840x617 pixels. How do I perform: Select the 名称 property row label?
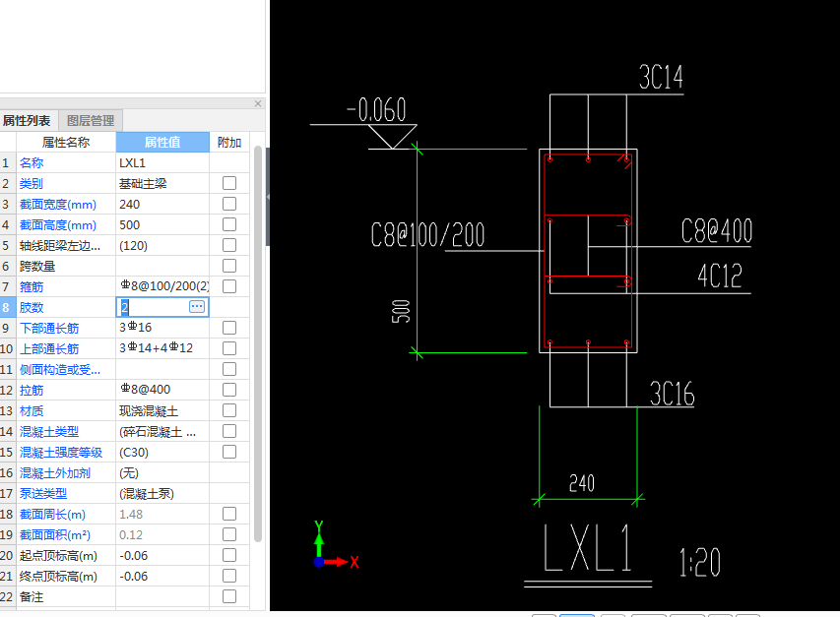(32, 162)
